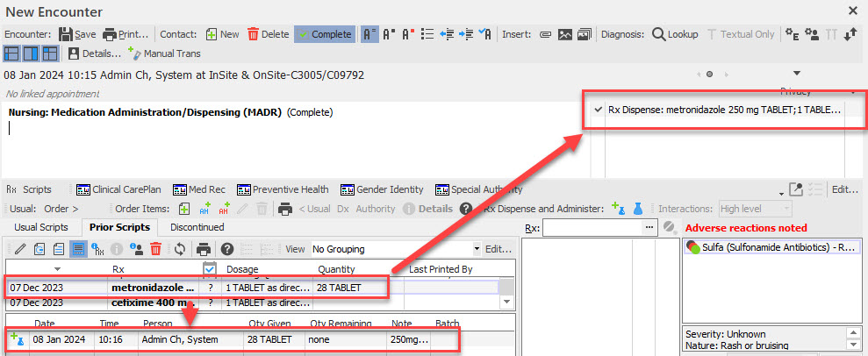Open encounter Details

pos(95,53)
